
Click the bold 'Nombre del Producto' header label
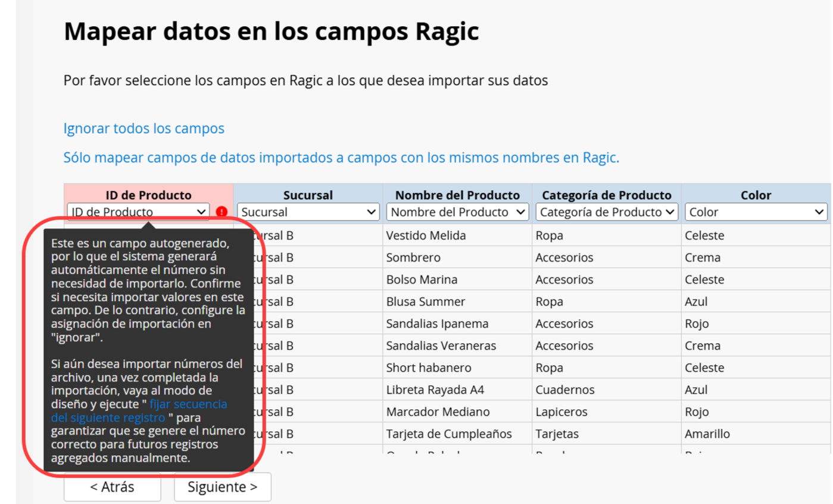point(457,195)
